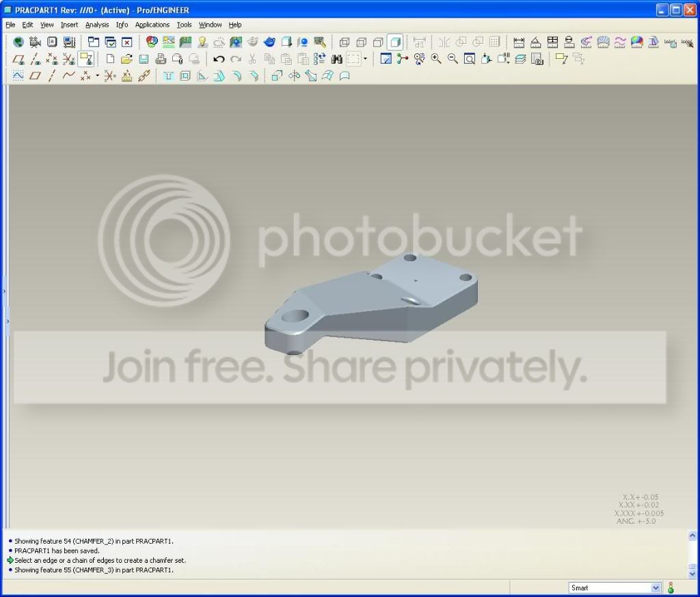Select the Hole tool icon
This screenshot has width=700, height=597.
click(168, 76)
